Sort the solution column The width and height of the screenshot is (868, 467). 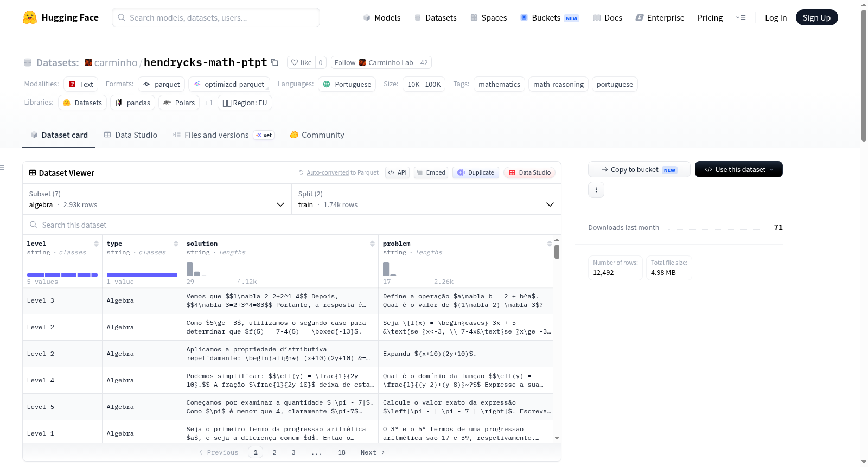tap(372, 244)
